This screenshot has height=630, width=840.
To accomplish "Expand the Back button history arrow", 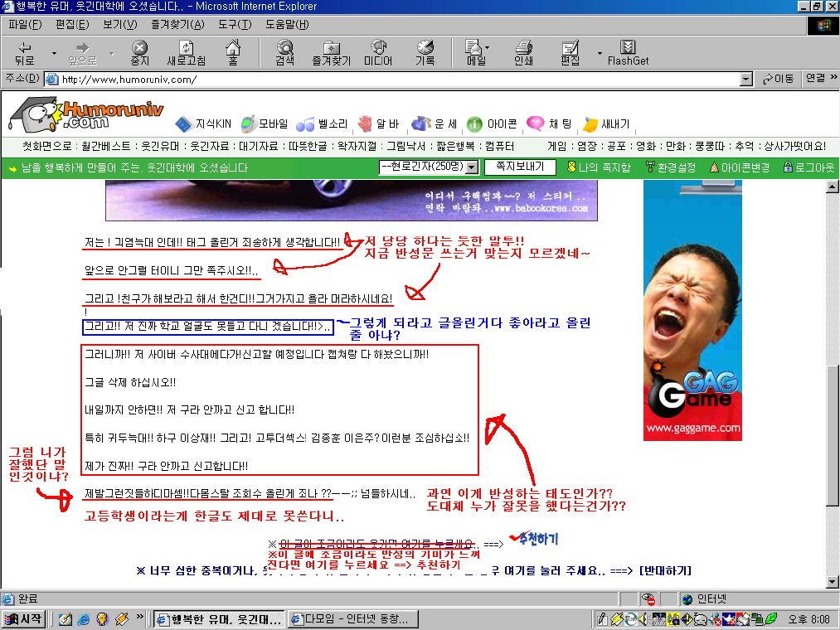I will pyautogui.click(x=54, y=53).
